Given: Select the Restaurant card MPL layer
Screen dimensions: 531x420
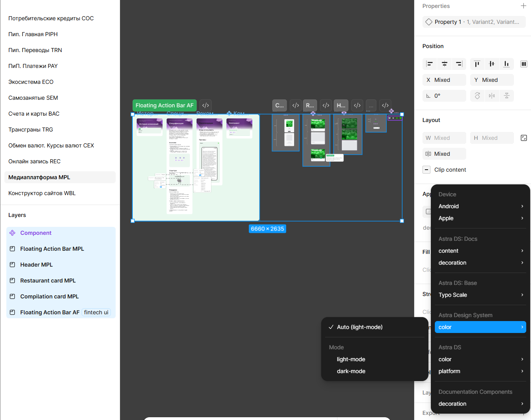Looking at the screenshot, I should coord(61,281).
